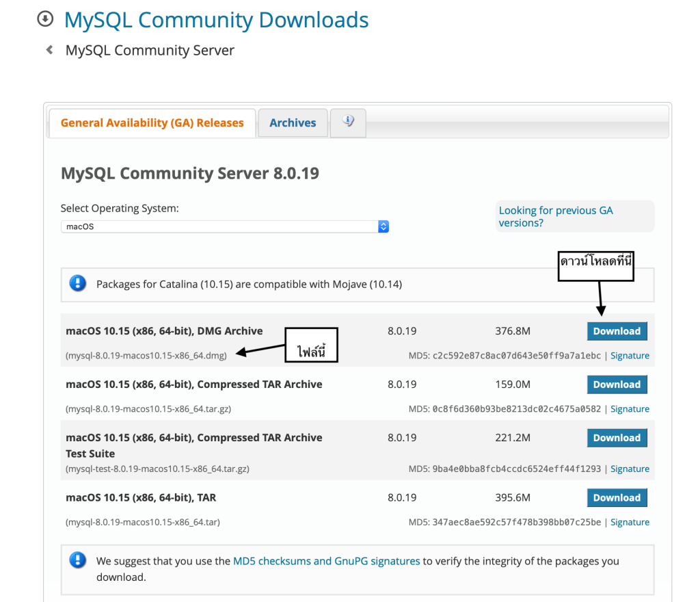This screenshot has height=602, width=700.
Task: Switch to the Archives tab
Action: [293, 123]
